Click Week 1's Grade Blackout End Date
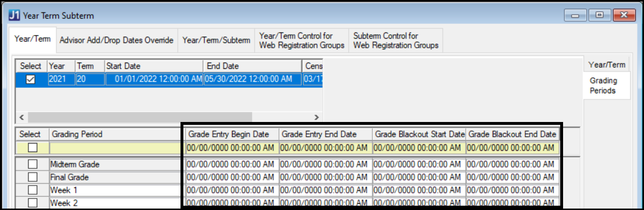This screenshot has height=210, width=644. click(x=512, y=190)
